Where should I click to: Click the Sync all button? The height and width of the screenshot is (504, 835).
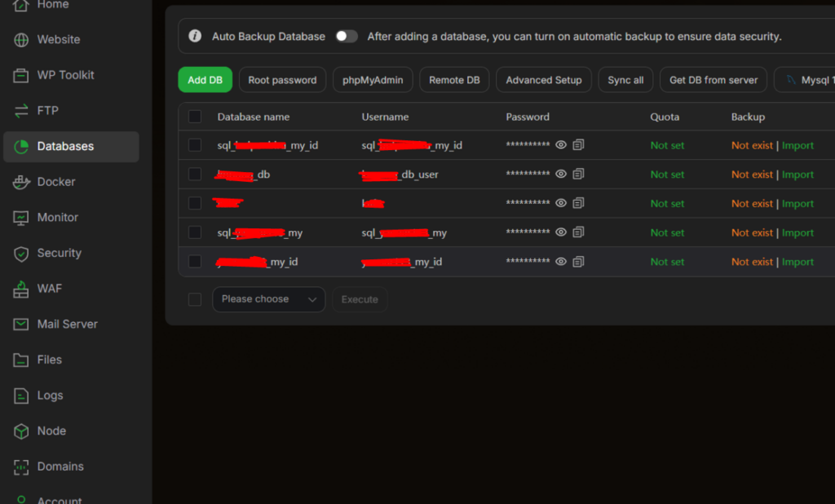[x=625, y=80]
